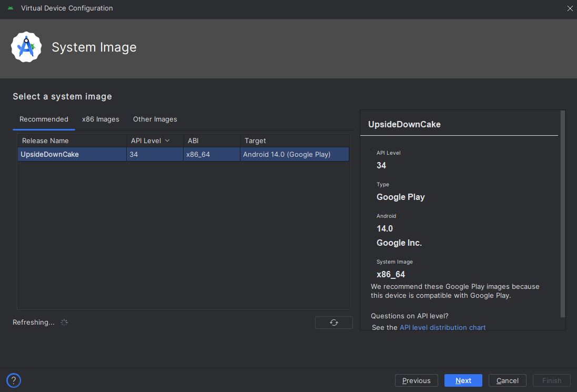The height and width of the screenshot is (392, 577).
Task: Click the loading spinner next to Refreshing
Action: pyautogui.click(x=64, y=322)
